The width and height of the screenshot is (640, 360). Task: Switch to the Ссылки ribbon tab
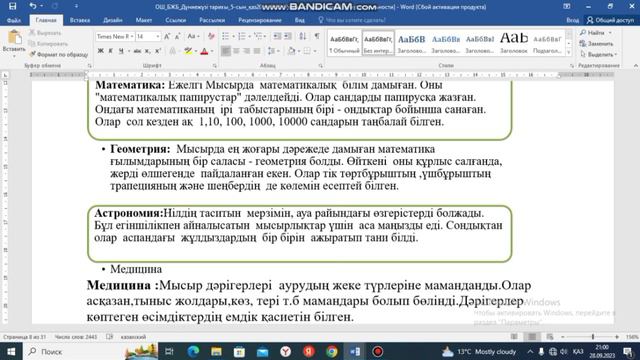coord(176,20)
